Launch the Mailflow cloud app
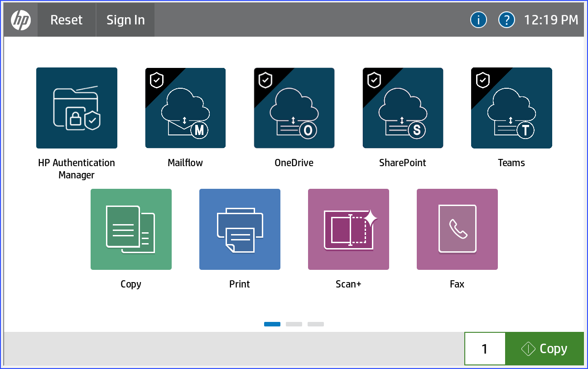Screen dimensions: 588x369 coord(185,108)
